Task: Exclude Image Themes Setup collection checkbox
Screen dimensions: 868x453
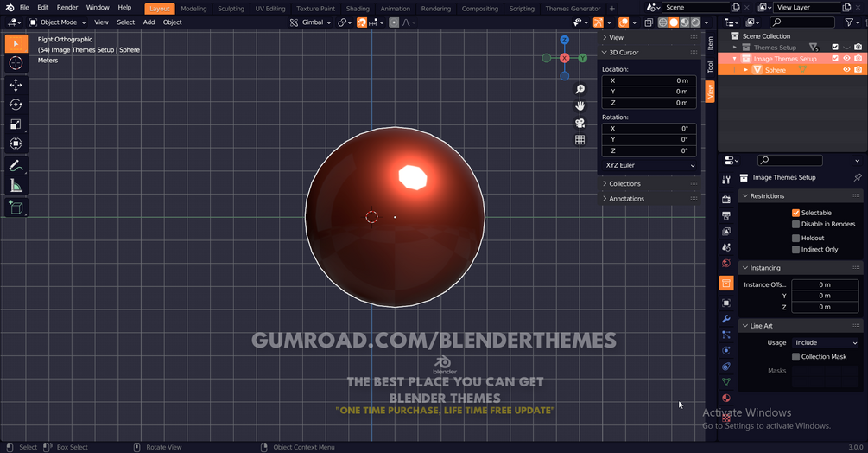Action: tap(835, 58)
